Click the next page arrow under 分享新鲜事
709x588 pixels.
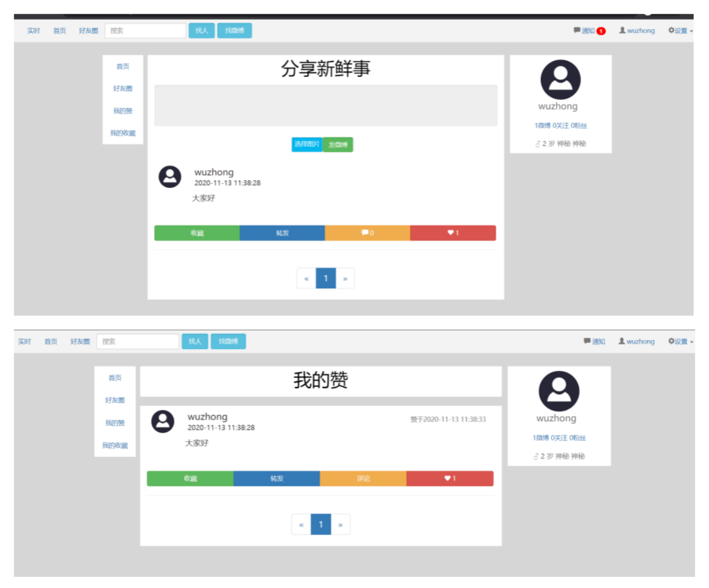tap(345, 279)
